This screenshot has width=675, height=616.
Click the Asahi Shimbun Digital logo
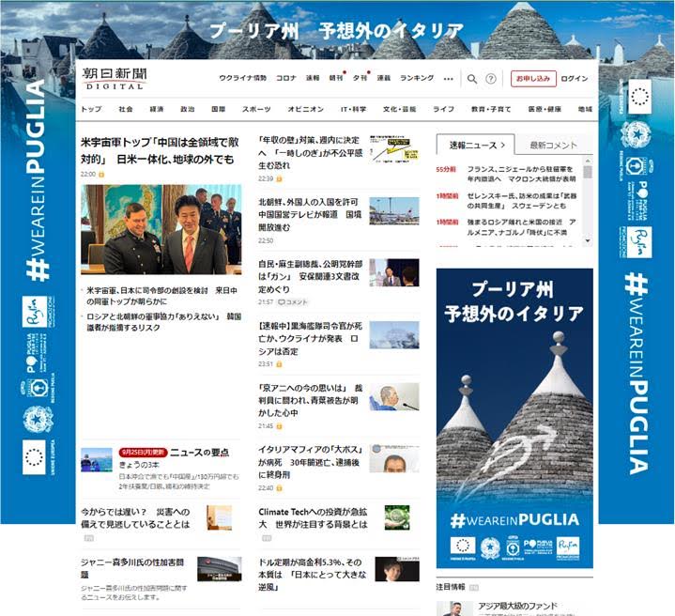114,77
